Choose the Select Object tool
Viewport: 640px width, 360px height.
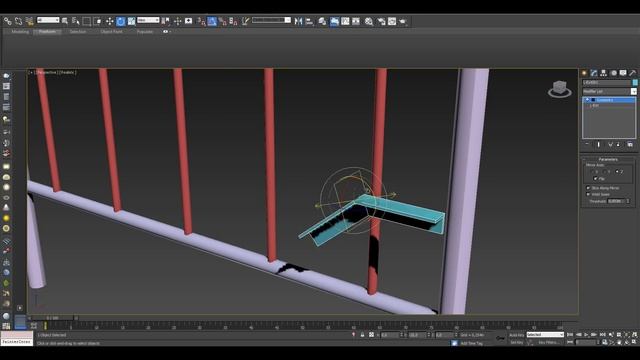click(65, 21)
